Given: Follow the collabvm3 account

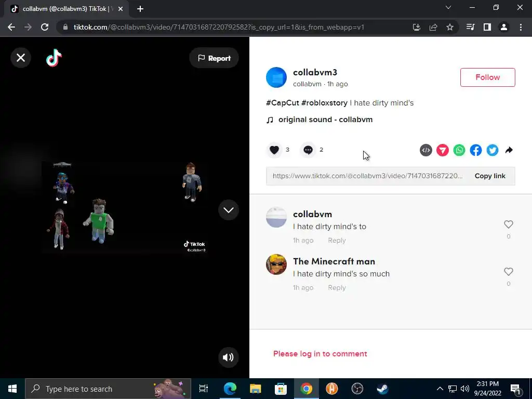Looking at the screenshot, I should tap(487, 77).
